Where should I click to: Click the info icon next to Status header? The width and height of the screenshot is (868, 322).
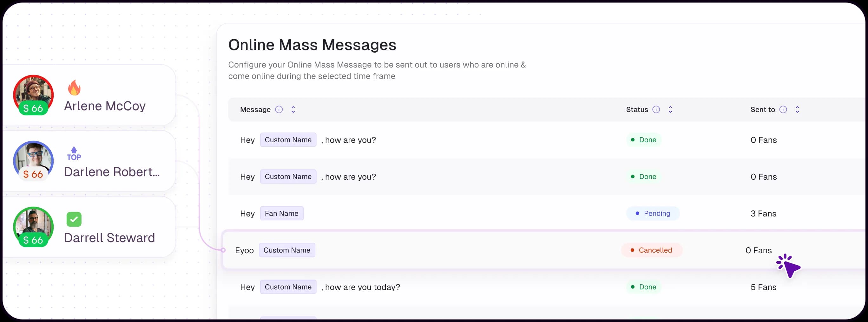pyautogui.click(x=656, y=109)
